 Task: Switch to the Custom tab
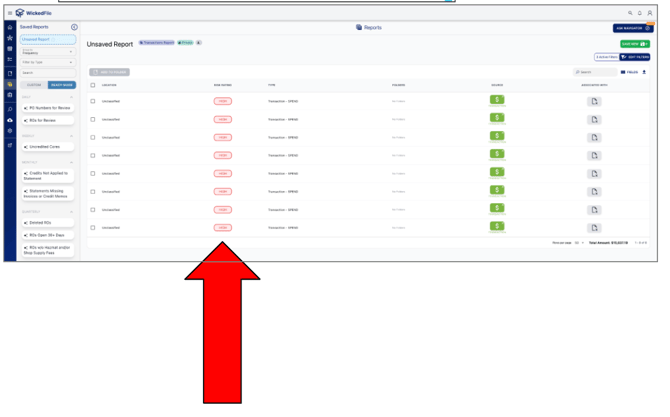coord(34,85)
